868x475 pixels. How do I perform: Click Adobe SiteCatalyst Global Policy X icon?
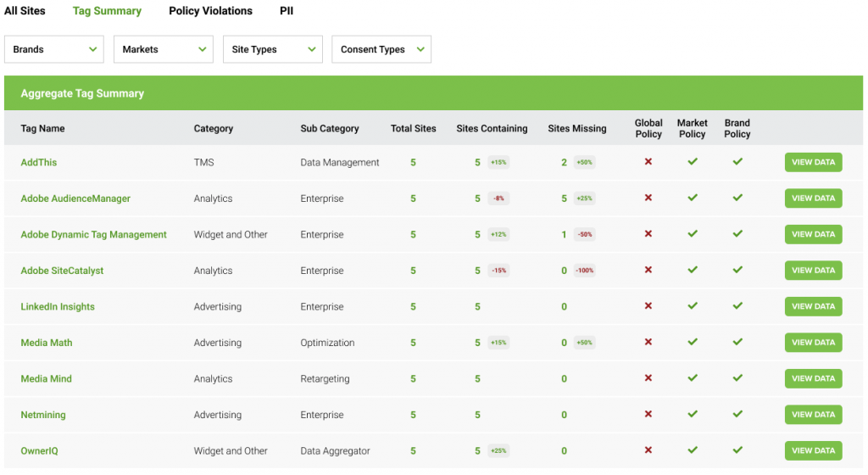tap(648, 270)
